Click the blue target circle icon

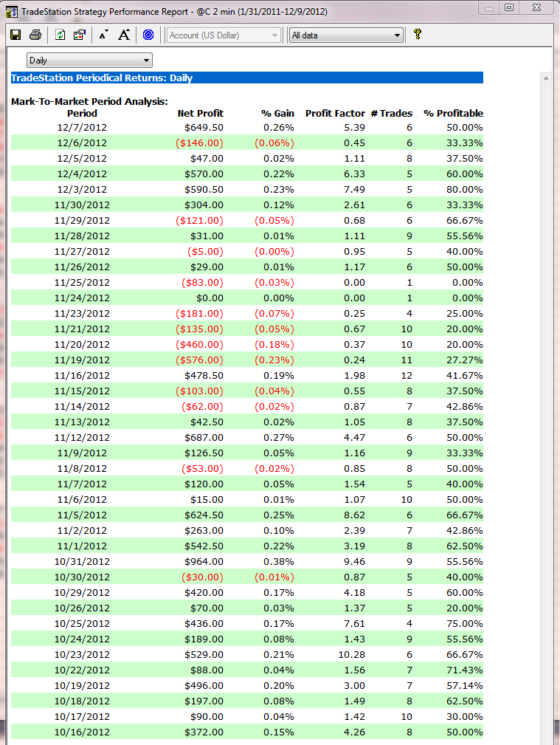(148, 35)
